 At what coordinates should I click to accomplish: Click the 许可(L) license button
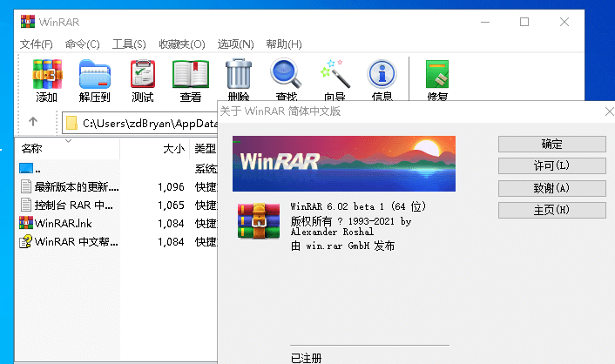(x=551, y=165)
